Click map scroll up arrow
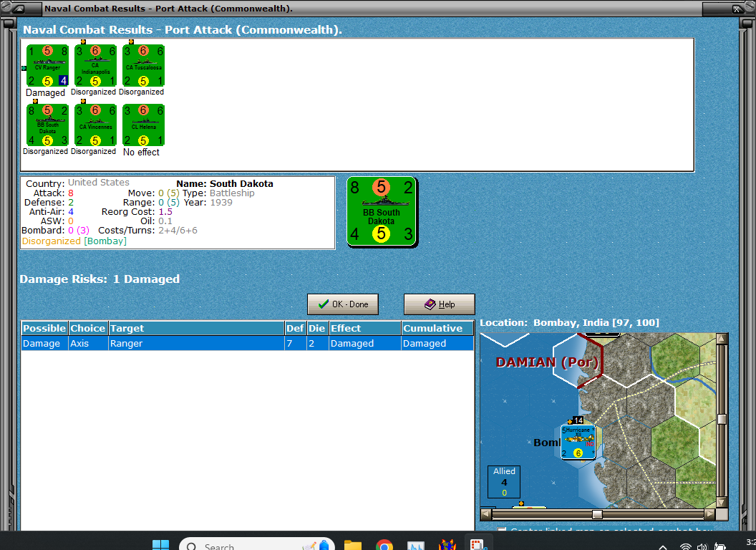756x550 pixels. [x=722, y=339]
